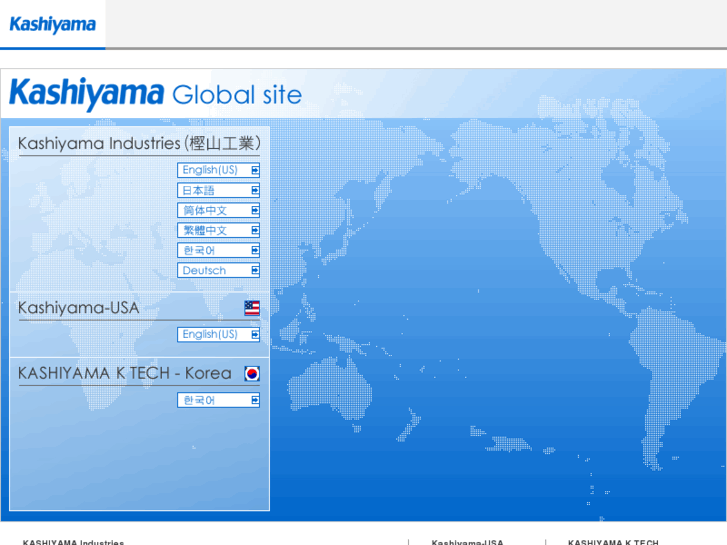Click the USA flag icon
Screen dimensions: 727x545
click(252, 308)
